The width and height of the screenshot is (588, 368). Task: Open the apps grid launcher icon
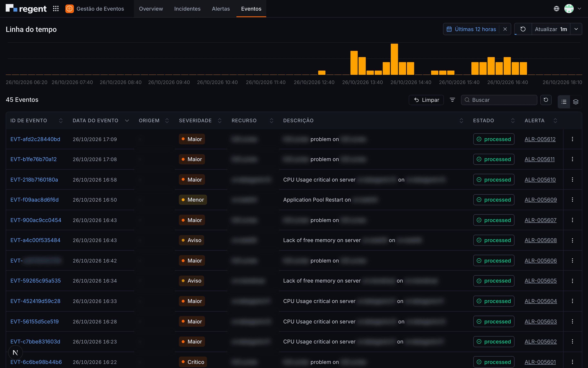[56, 9]
